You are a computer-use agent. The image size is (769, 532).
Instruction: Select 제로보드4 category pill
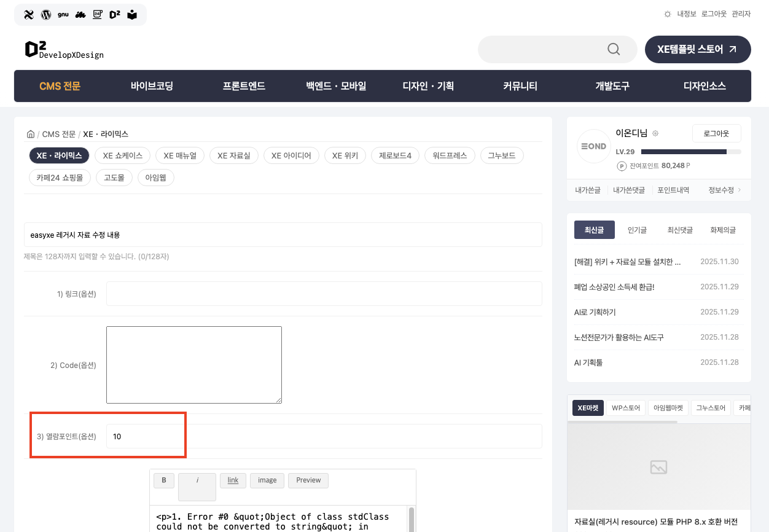point(395,155)
